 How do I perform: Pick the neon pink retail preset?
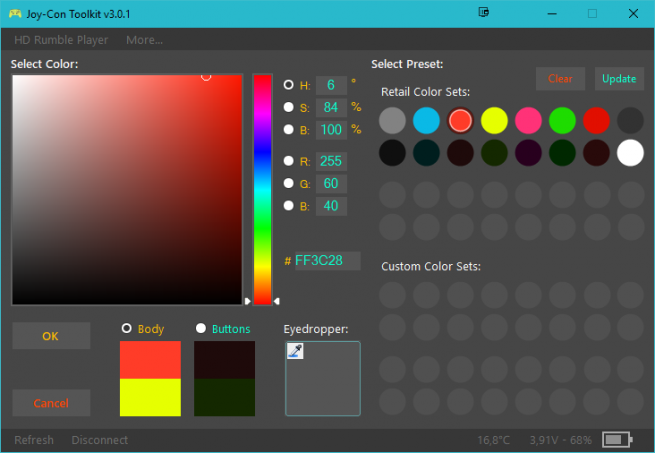tap(528, 121)
